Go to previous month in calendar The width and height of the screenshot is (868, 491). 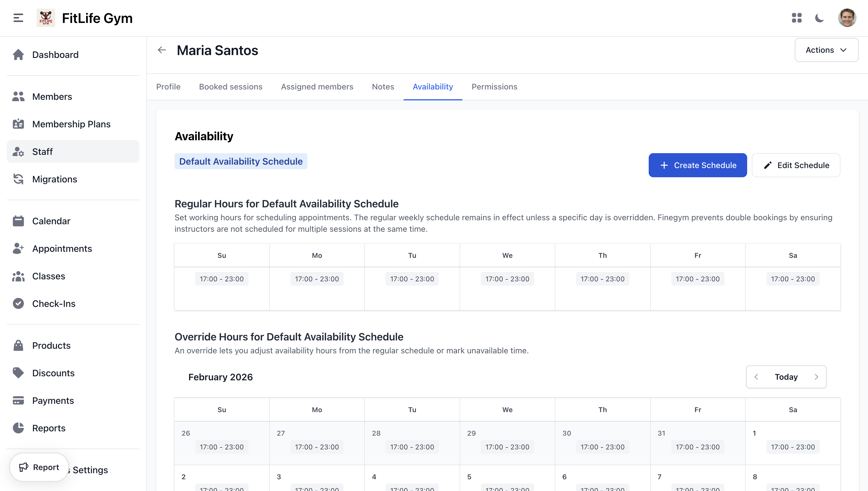point(756,377)
